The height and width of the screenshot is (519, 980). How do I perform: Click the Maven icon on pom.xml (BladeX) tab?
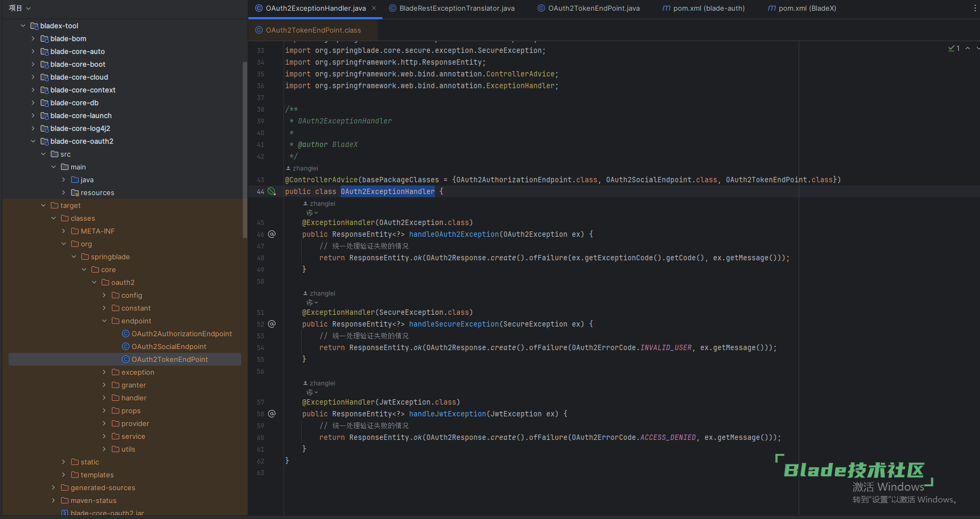[x=772, y=8]
